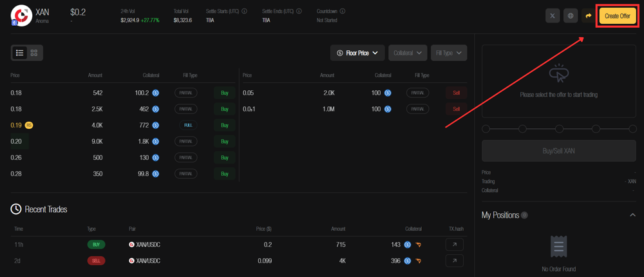Image resolution: width=644 pixels, height=277 pixels.
Task: Open TX hash link for 2d trade
Action: pos(454,260)
